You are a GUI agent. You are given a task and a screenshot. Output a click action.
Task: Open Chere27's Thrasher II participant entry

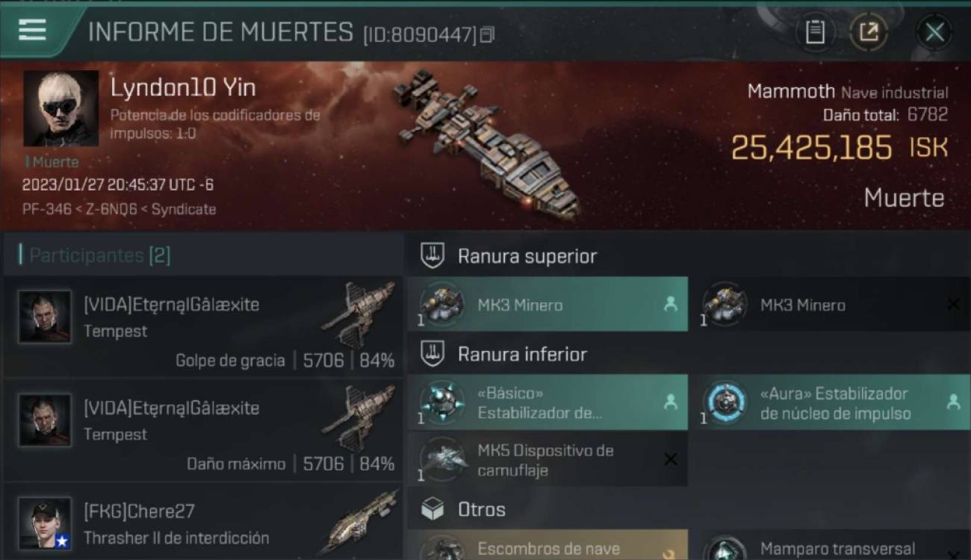pos(203,521)
